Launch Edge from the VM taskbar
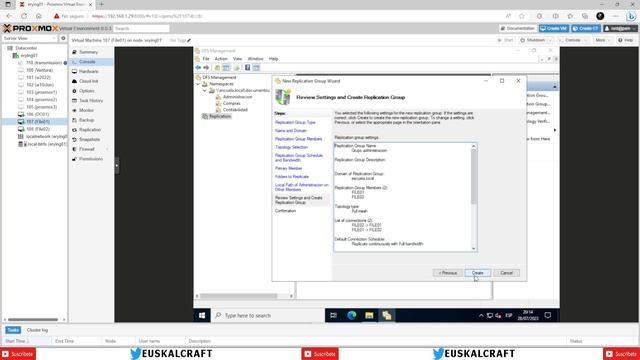The height and width of the screenshot is (360, 640). point(351,316)
